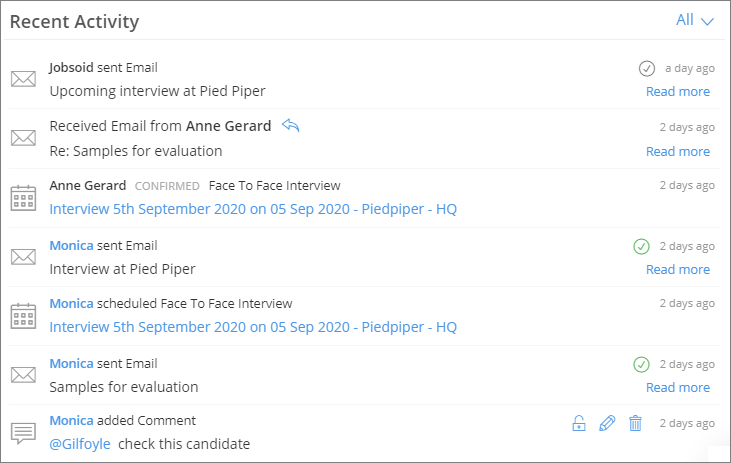Screen dimensions: 731x463
Task: Click calendar icon for Monica scheduled interview
Action: 23,315
